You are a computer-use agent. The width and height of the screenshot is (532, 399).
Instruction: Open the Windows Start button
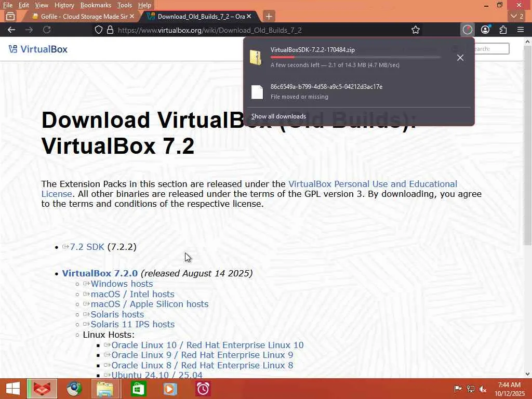pyautogui.click(x=12, y=389)
